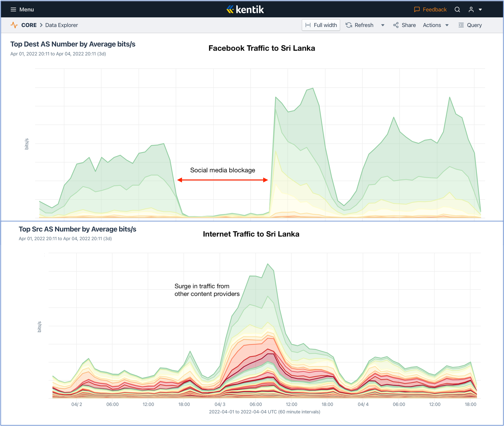
Task: Click the Data Explorer breadcrumb
Action: tap(62, 25)
